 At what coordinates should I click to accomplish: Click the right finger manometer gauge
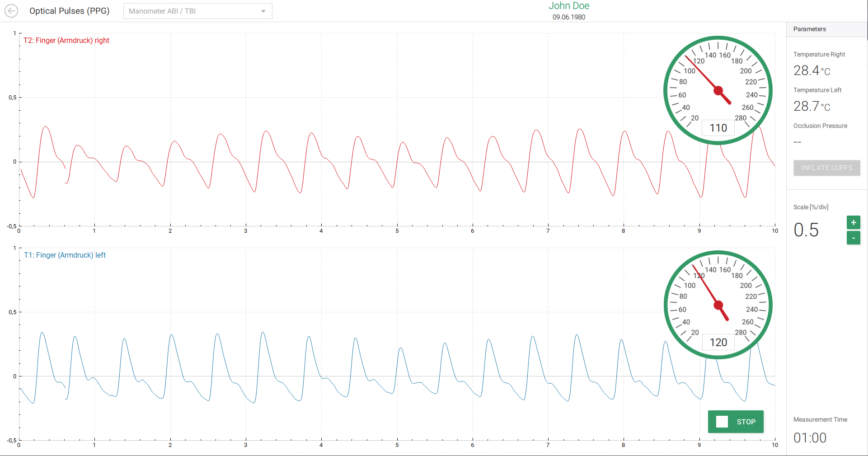click(718, 90)
